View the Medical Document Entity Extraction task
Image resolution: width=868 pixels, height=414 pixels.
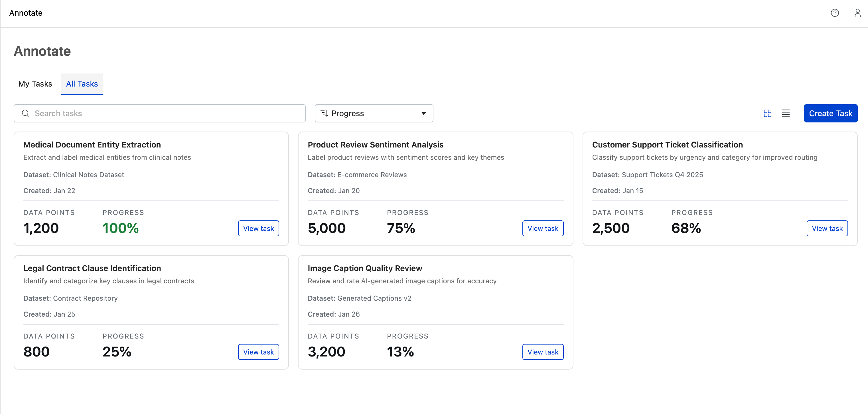click(x=258, y=228)
